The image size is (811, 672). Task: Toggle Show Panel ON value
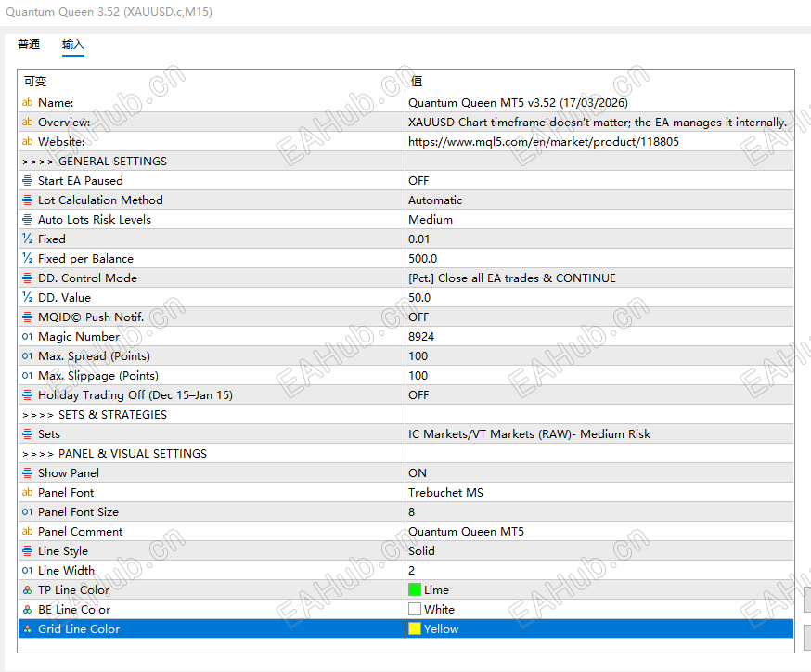pos(599,472)
